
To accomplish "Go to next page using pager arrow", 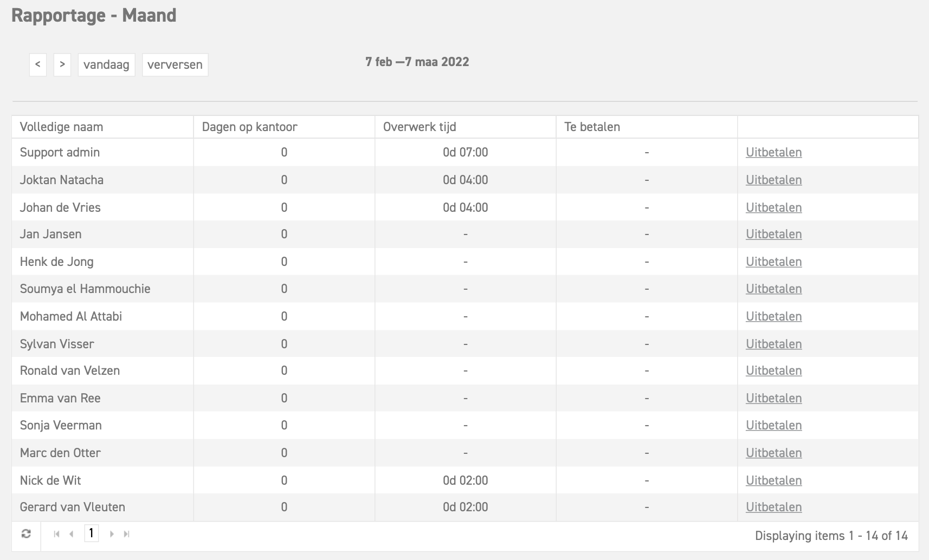I will [x=112, y=534].
